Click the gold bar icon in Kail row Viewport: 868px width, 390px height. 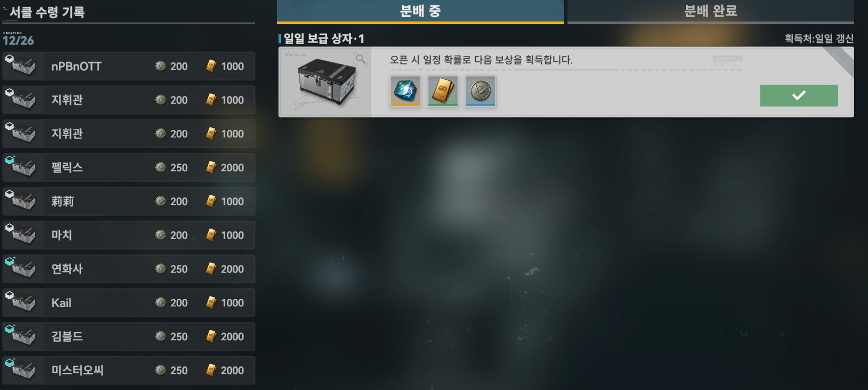click(x=211, y=303)
